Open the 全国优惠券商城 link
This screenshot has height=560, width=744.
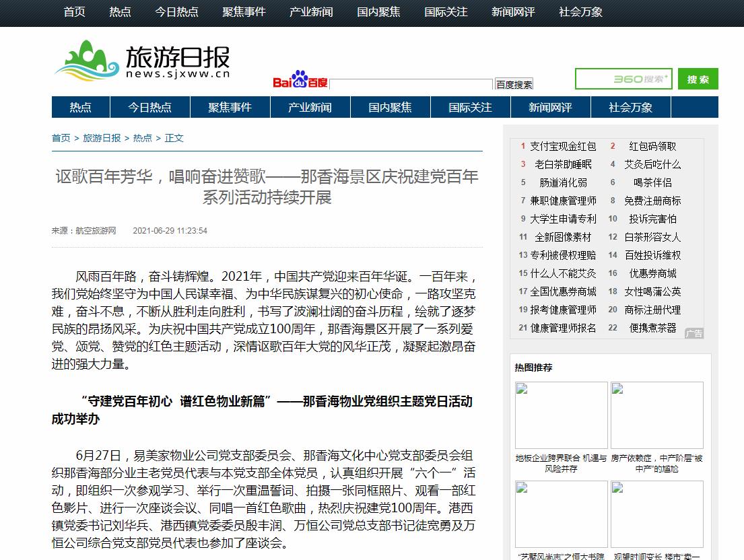coord(564,291)
